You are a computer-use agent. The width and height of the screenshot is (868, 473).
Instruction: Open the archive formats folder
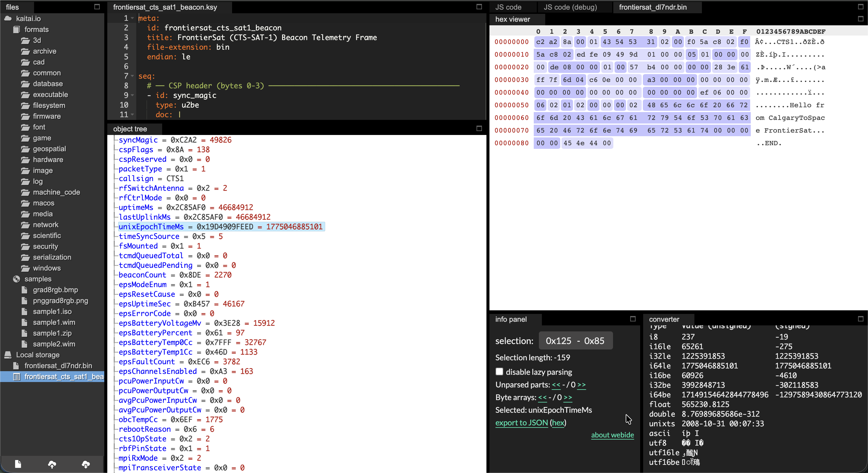click(x=45, y=51)
